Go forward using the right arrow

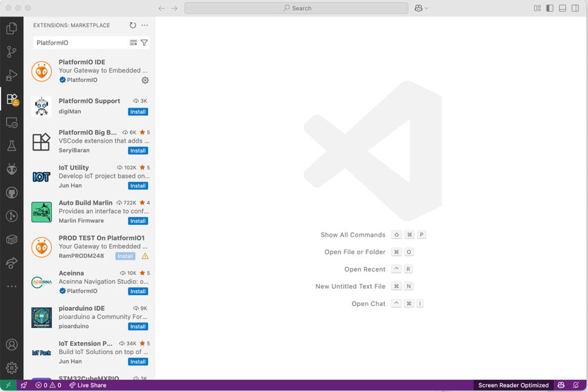pyautogui.click(x=175, y=8)
